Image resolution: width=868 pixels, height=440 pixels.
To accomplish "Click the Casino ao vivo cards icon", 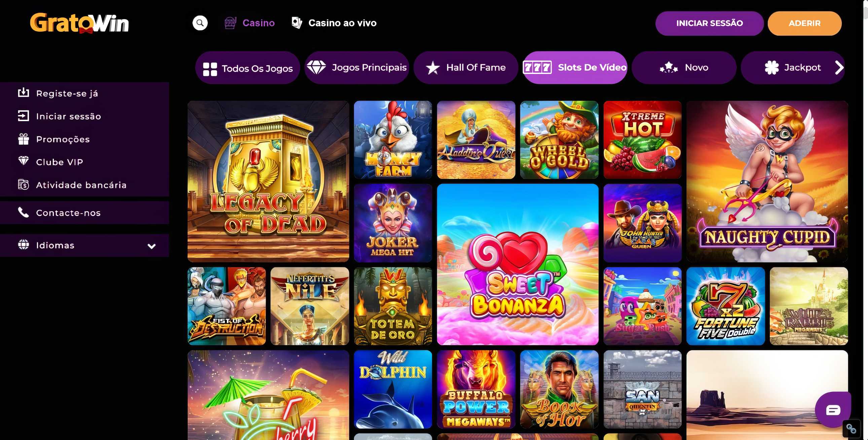I will point(297,23).
